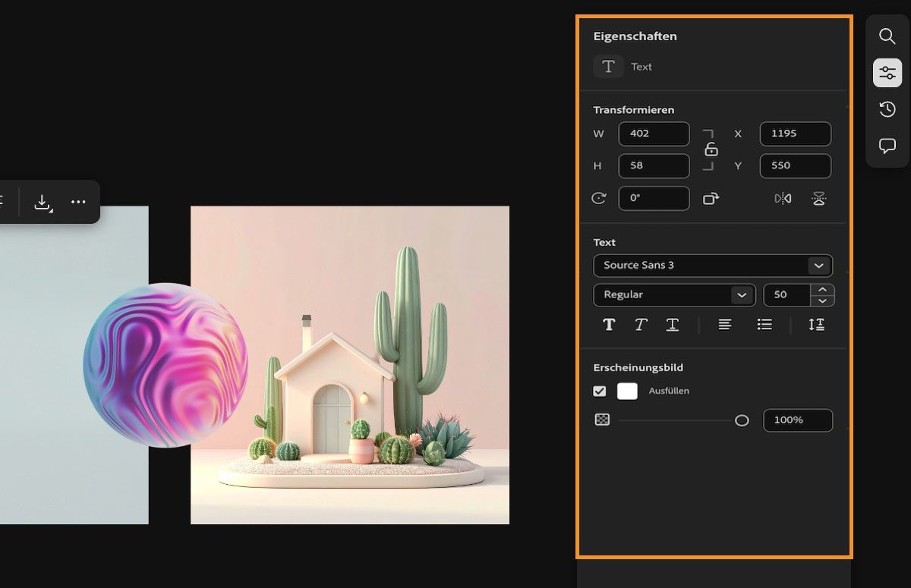The image size is (911, 588).
Task: Click the 100% opacity field
Action: 798,420
